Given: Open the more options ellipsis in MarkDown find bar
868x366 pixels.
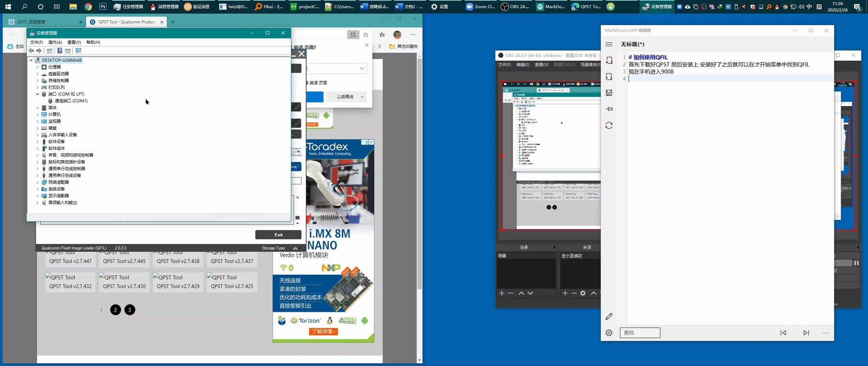Looking at the screenshot, I should click(826, 333).
